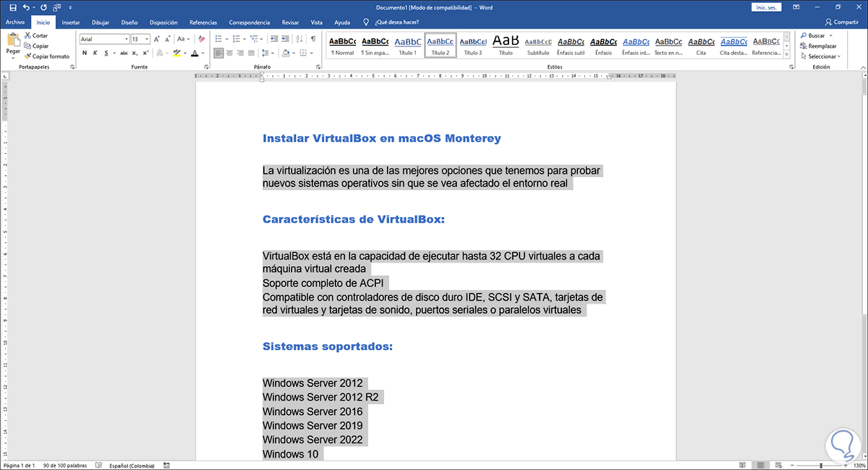Align the paragraph text right
Viewport: 868px width, 470px height.
point(242,53)
